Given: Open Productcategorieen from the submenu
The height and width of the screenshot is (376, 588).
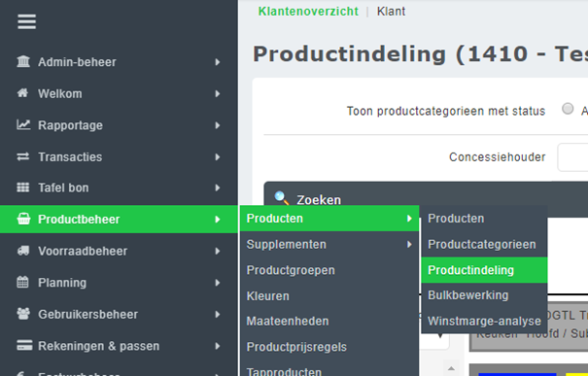Looking at the screenshot, I should click(x=484, y=245).
